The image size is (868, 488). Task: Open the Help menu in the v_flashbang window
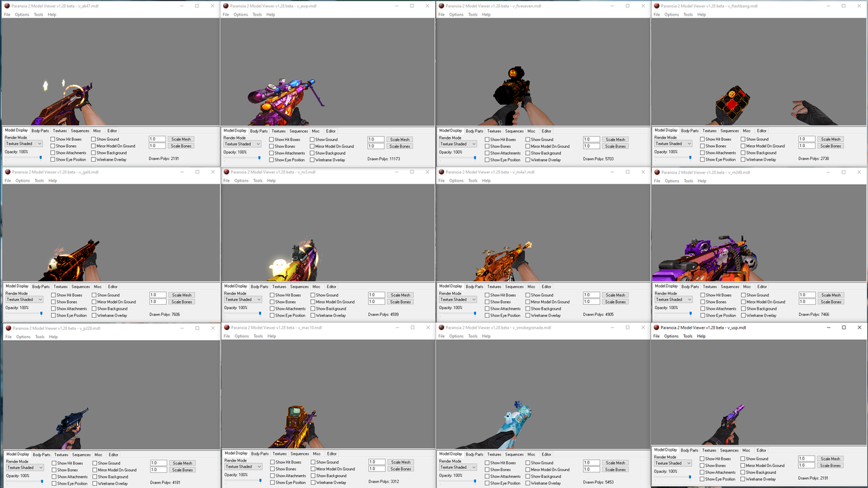pyautogui.click(x=702, y=14)
